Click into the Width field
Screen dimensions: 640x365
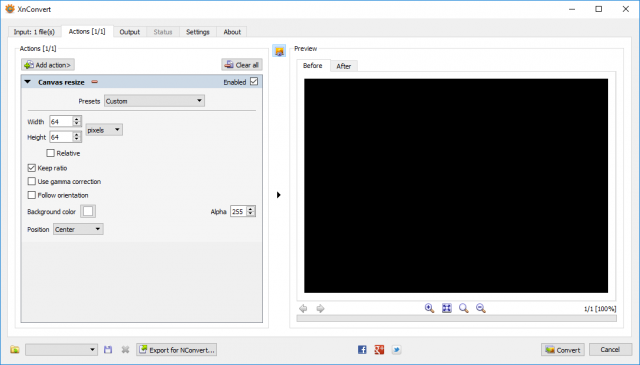pos(61,121)
